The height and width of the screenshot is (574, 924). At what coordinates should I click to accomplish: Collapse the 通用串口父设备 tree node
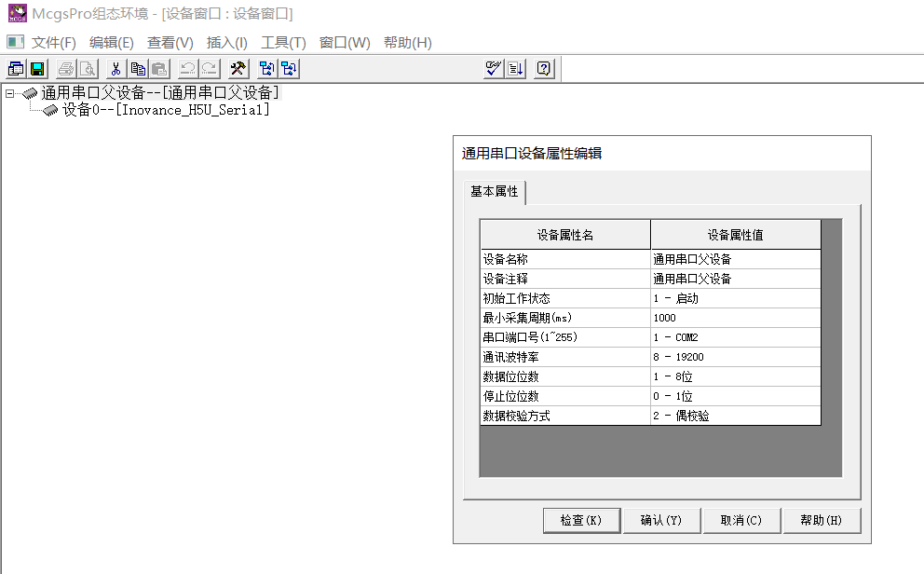pos(9,93)
